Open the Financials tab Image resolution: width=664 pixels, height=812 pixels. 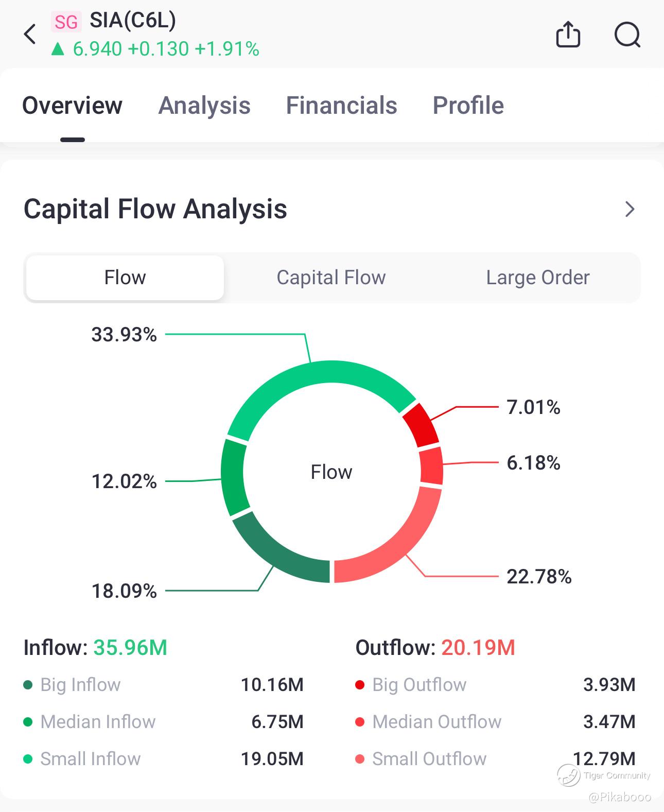click(341, 106)
